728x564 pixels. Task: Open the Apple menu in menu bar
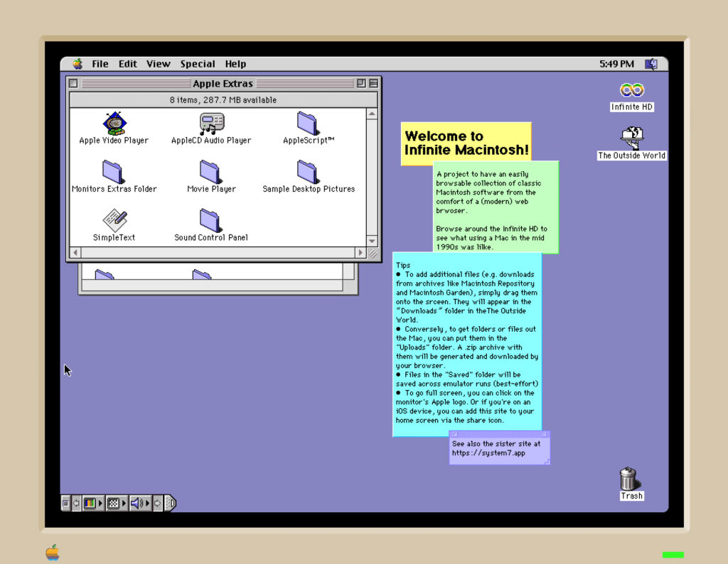77,64
